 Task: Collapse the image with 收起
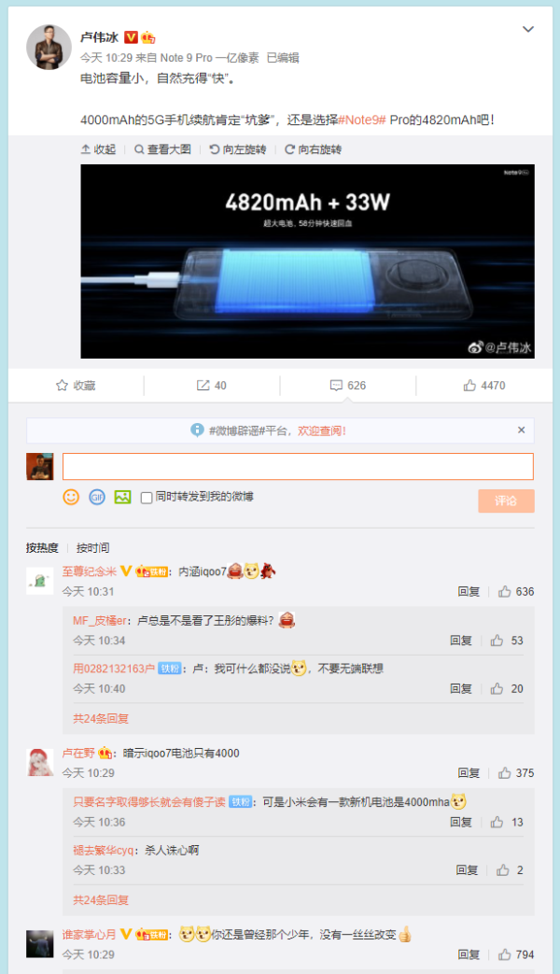point(99,149)
